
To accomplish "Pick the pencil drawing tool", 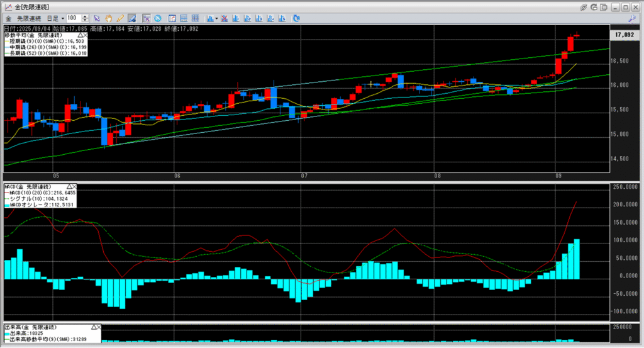I will coord(119,18).
